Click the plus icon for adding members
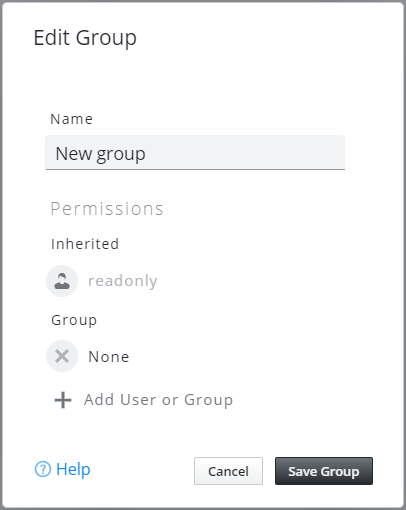Image resolution: width=406 pixels, height=510 pixels. pos(63,400)
